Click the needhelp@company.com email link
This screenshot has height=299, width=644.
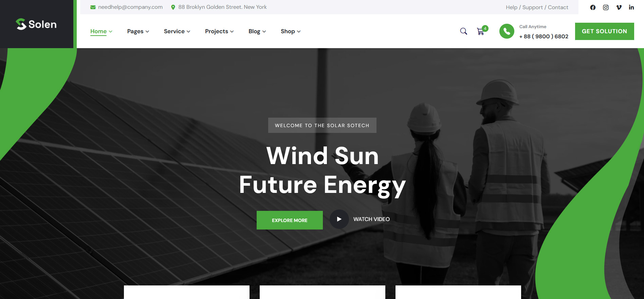[x=130, y=7]
